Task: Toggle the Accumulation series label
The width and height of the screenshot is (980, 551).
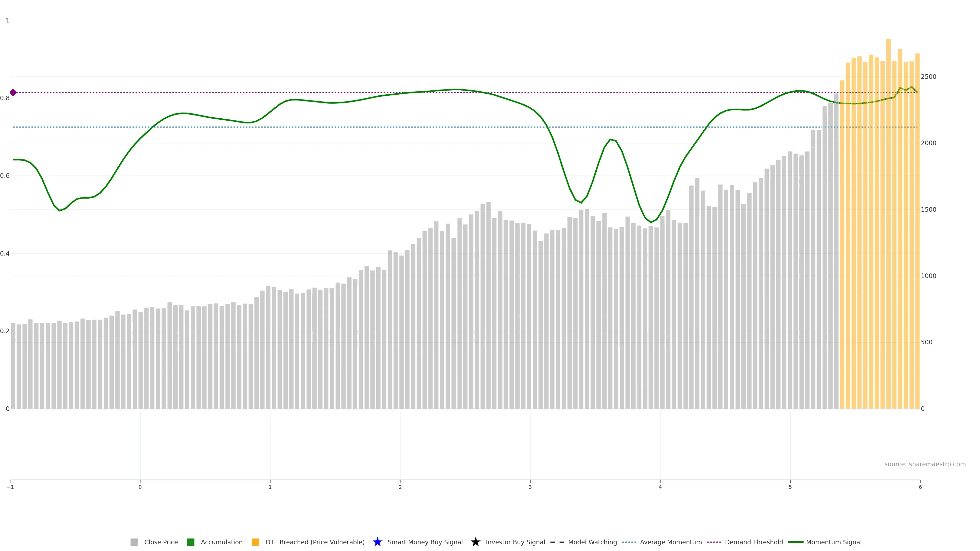Action: pos(222,542)
